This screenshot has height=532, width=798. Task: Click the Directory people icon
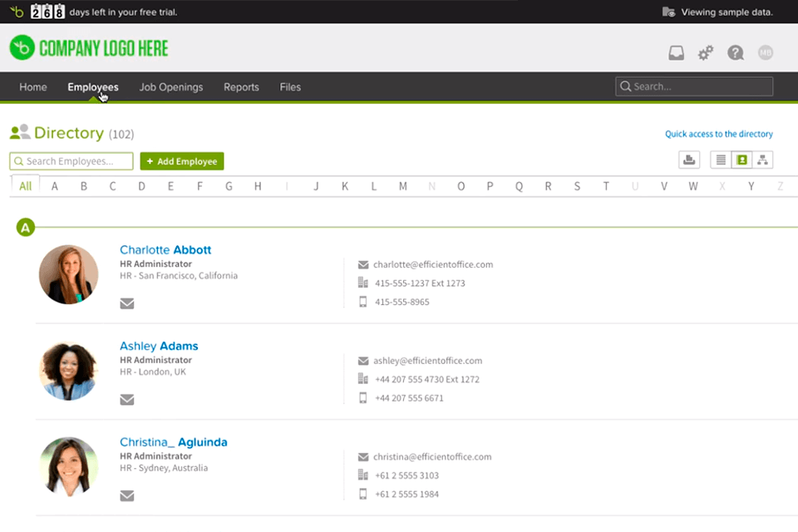pyautogui.click(x=20, y=132)
